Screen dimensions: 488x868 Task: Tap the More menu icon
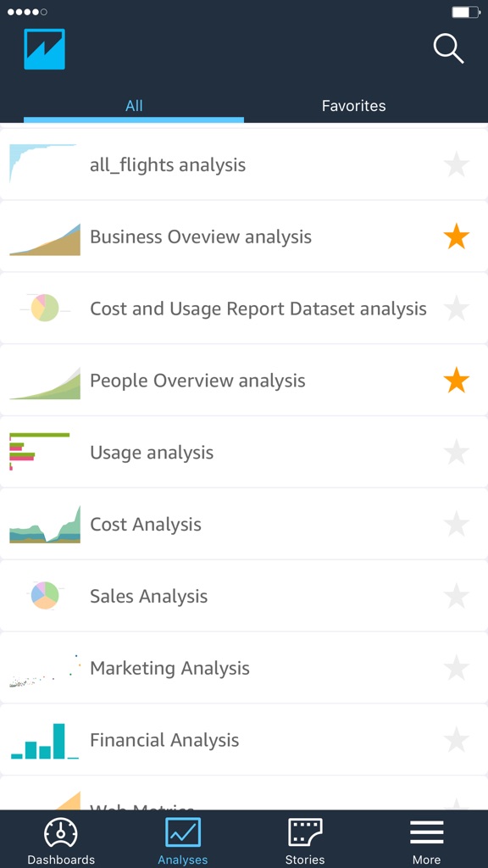(x=426, y=834)
